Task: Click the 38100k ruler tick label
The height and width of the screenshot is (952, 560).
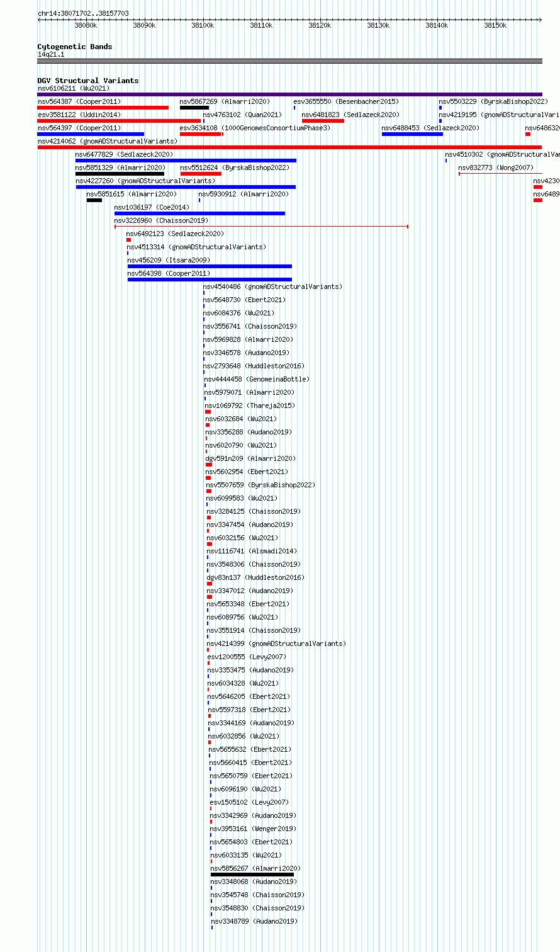Action: tap(203, 25)
